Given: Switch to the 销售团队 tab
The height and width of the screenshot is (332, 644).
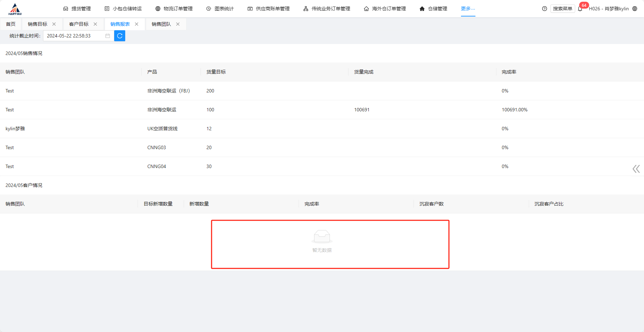Looking at the screenshot, I should coord(161,24).
